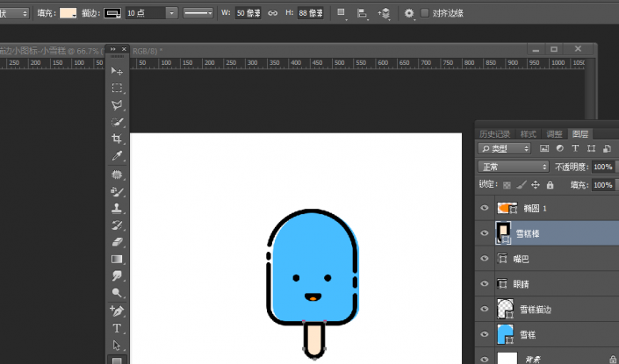
Task: Open the stroke line style dropdown
Action: [198, 13]
